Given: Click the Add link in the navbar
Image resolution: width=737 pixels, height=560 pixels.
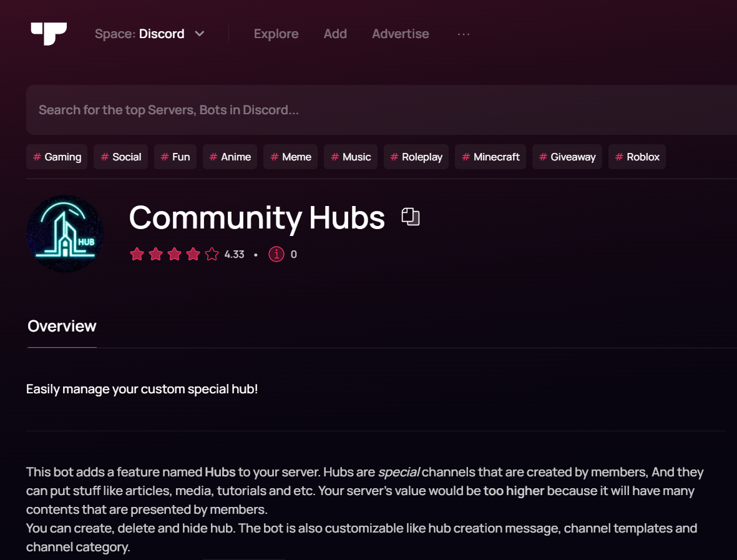Looking at the screenshot, I should [335, 34].
